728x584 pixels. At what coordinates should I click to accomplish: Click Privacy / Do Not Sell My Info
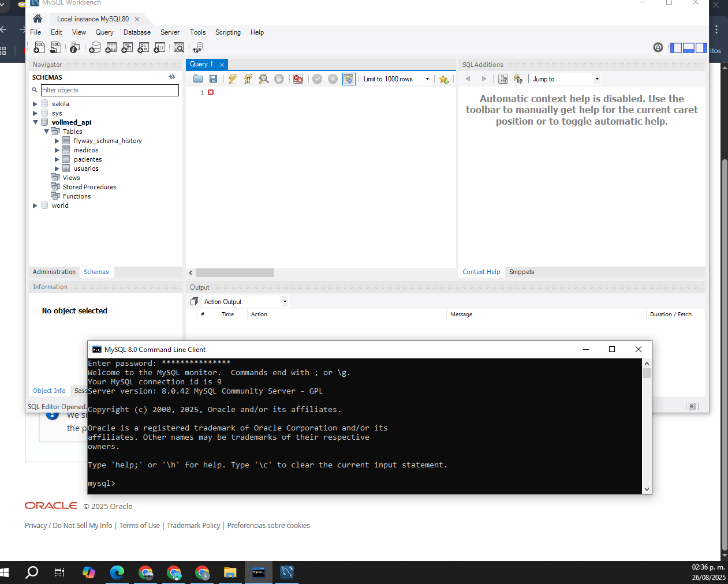point(69,526)
